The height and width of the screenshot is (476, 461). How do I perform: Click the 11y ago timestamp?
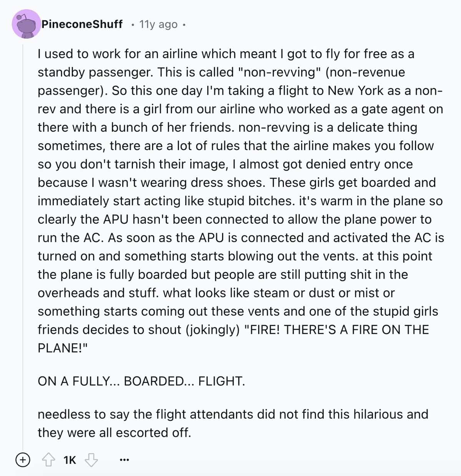(158, 24)
